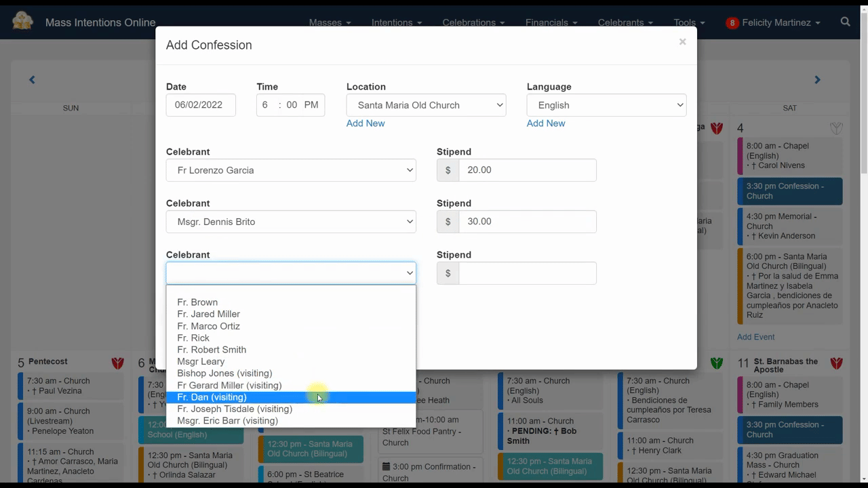The height and width of the screenshot is (488, 868).
Task: Open 8:00 am Chapel Family Members event
Action: 790,394
